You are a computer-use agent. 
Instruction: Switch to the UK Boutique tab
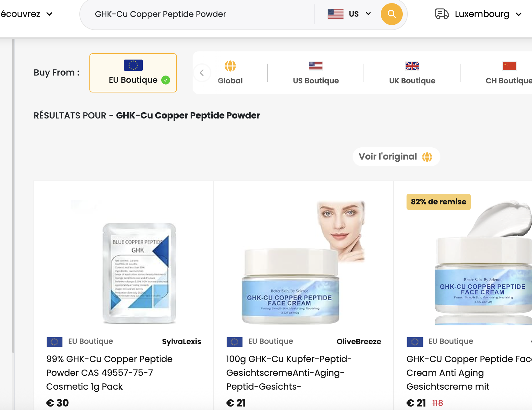tap(412, 73)
